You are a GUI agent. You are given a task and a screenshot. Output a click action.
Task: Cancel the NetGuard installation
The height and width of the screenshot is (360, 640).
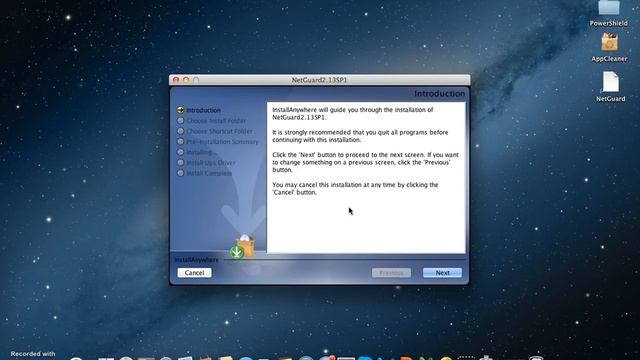coord(194,273)
